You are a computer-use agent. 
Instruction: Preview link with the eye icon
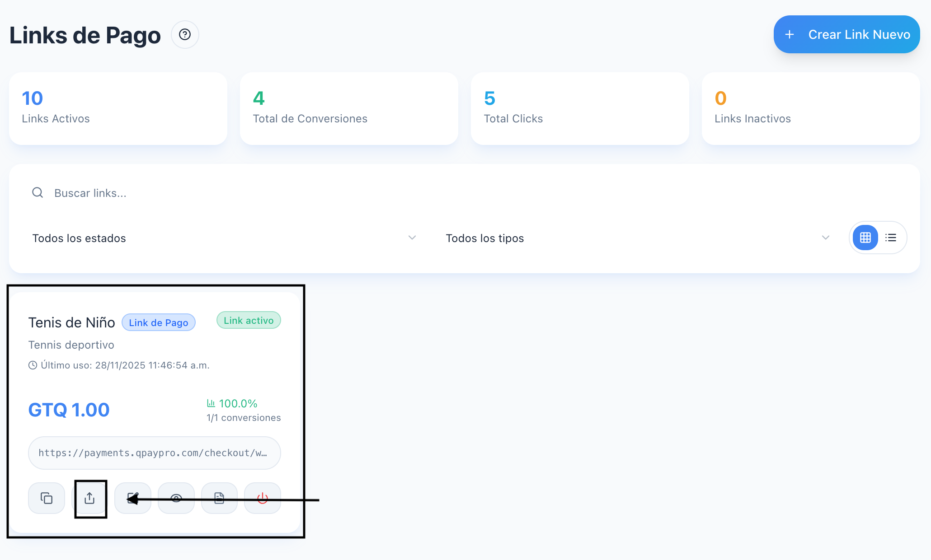click(176, 498)
